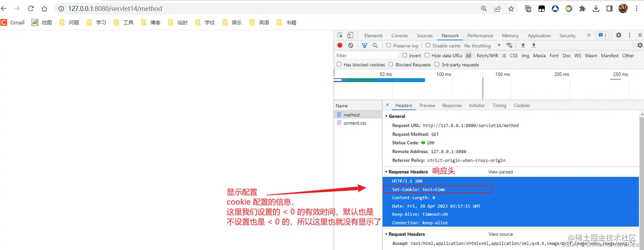Viewport: 644px width, 250px height.
Task: Open the issues counter badge showing 1
Action: (602, 35)
